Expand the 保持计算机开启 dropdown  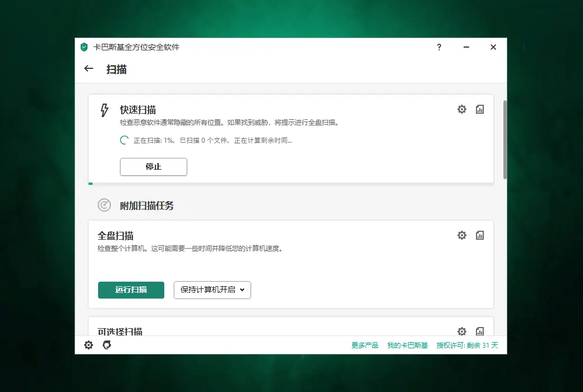click(212, 290)
